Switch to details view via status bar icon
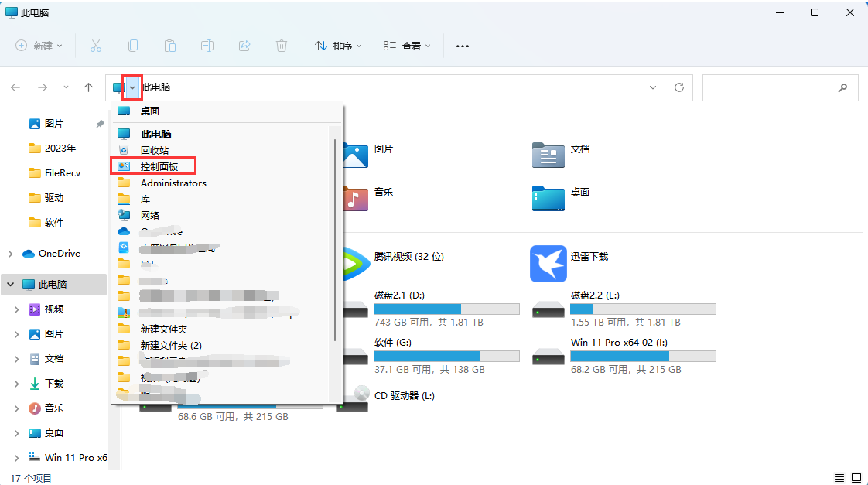The width and height of the screenshot is (868, 485). (839, 477)
